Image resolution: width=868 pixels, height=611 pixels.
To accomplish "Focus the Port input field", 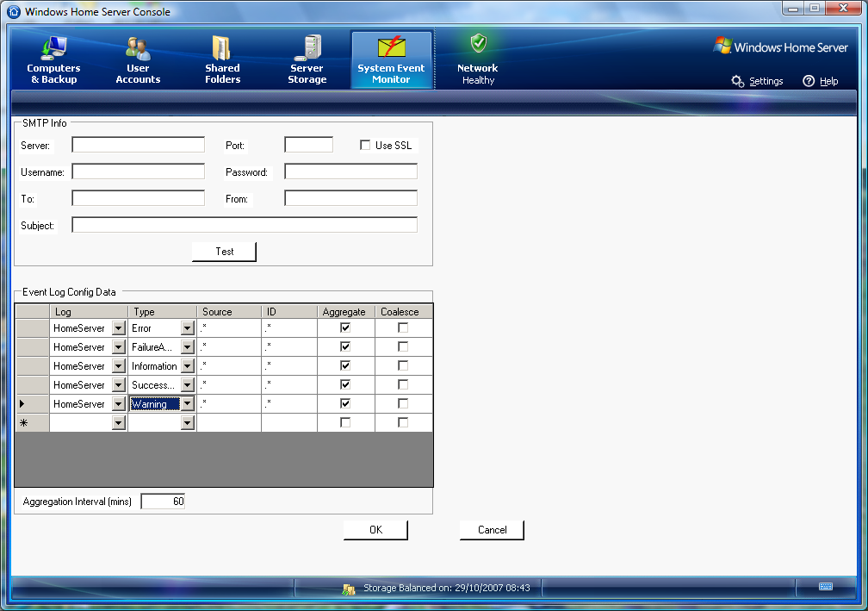I will coord(309,145).
